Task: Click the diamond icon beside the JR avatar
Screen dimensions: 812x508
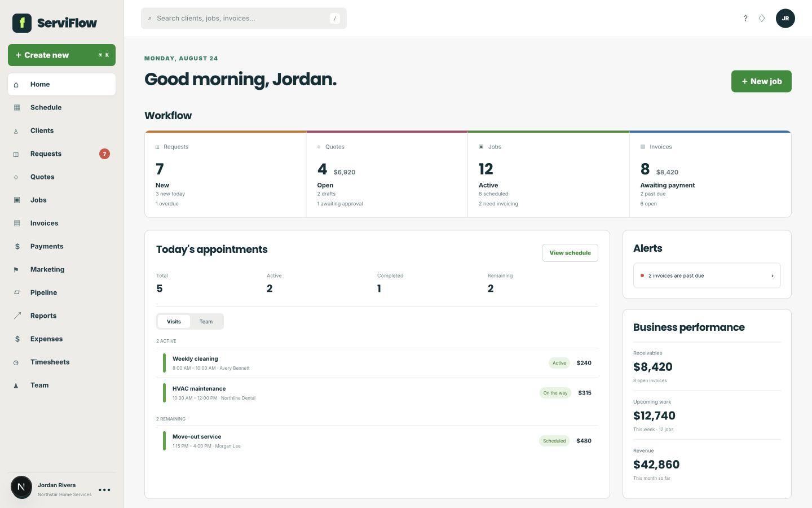Action: [x=762, y=19]
